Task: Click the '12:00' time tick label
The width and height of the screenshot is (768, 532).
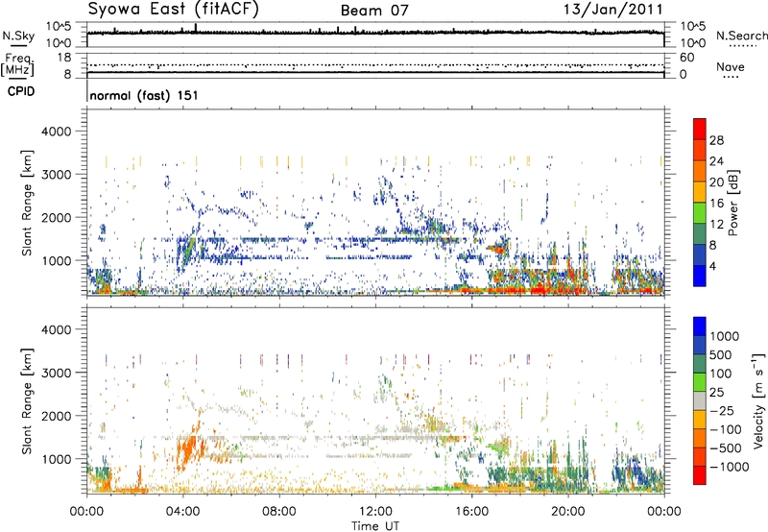Action: click(375, 512)
